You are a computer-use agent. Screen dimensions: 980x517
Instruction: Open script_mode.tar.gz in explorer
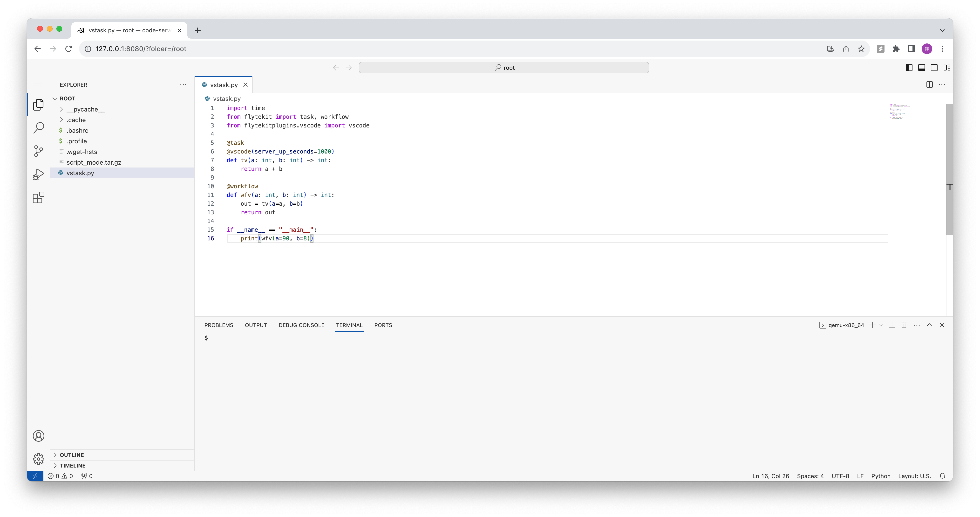(x=122, y=163)
